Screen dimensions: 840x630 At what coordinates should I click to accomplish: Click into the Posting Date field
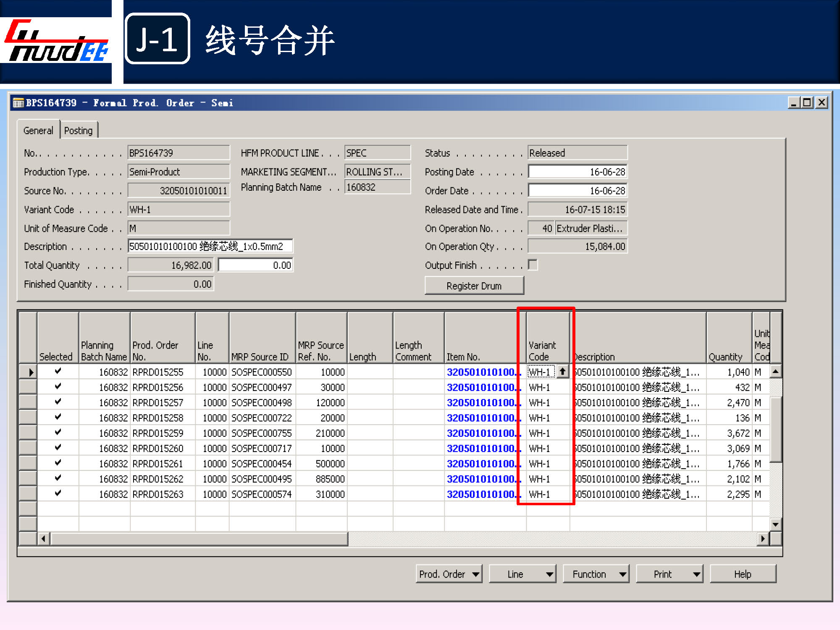click(577, 172)
